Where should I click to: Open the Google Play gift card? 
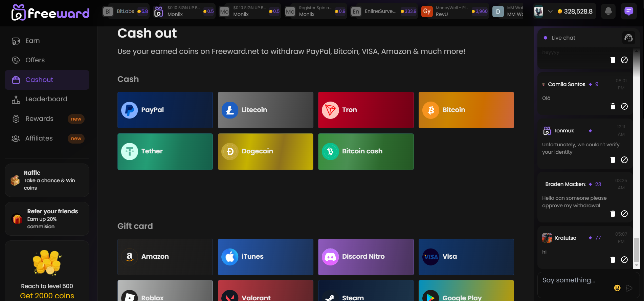coord(466,291)
